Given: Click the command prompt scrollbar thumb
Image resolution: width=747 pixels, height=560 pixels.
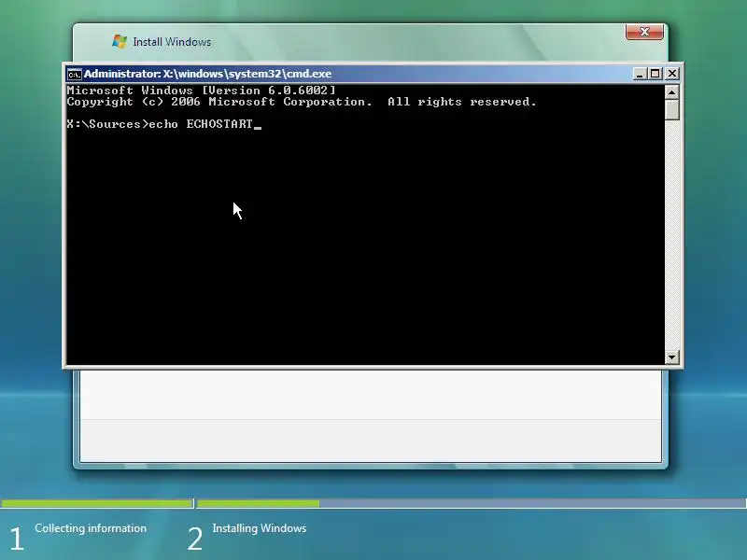Looking at the screenshot, I should [671, 110].
